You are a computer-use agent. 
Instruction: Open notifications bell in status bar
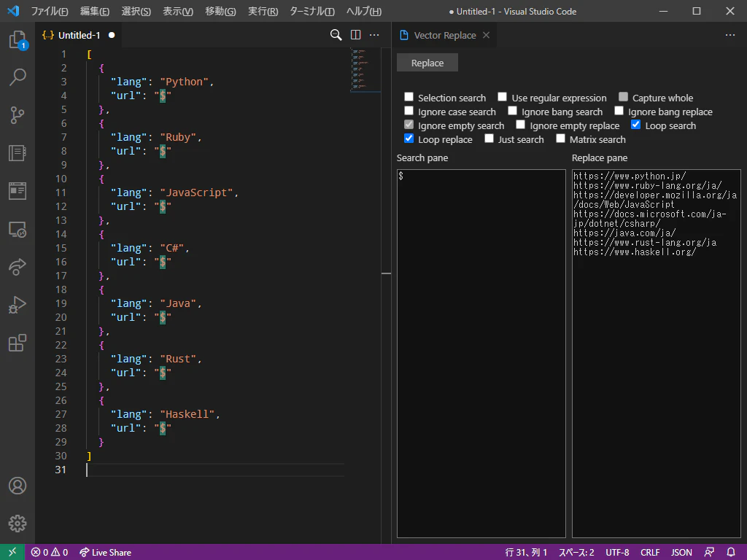(x=731, y=553)
